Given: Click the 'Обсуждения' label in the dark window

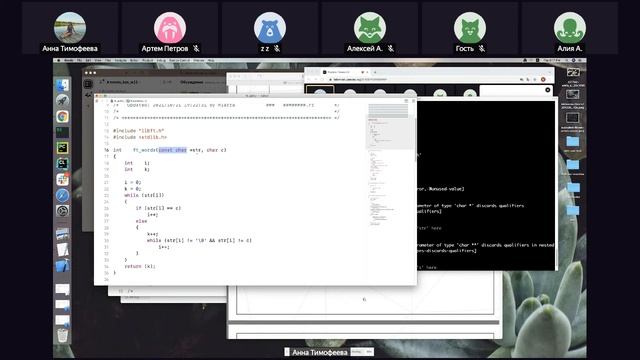Looking at the screenshot, I should tap(192, 82).
